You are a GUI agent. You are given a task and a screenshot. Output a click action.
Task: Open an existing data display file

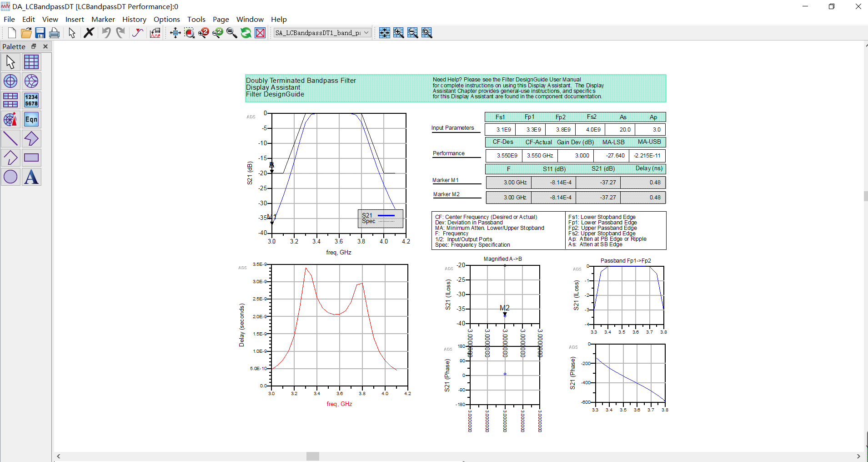(x=26, y=33)
